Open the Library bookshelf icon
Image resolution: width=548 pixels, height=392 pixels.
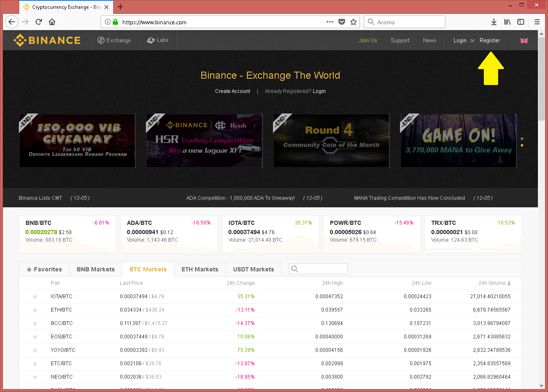click(507, 22)
